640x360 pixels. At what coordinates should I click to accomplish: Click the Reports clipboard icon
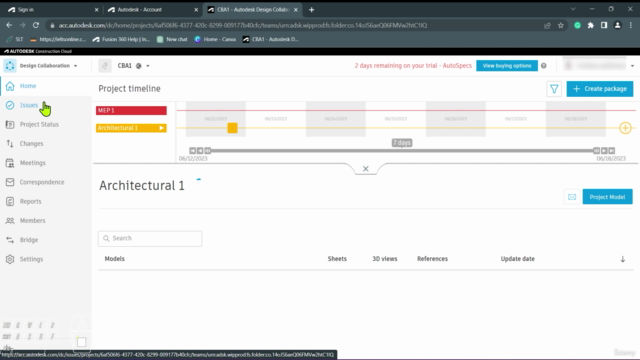point(10,201)
